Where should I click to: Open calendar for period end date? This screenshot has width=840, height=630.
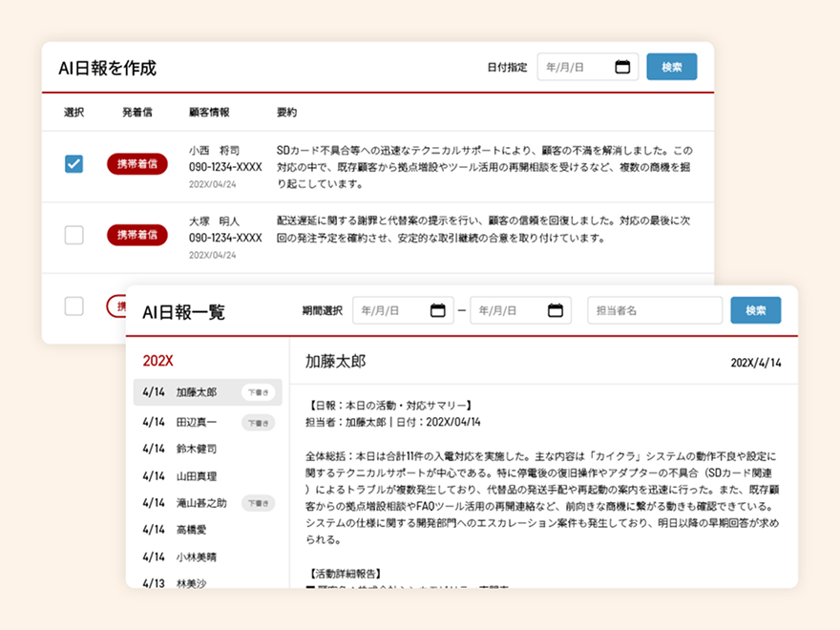click(556, 310)
